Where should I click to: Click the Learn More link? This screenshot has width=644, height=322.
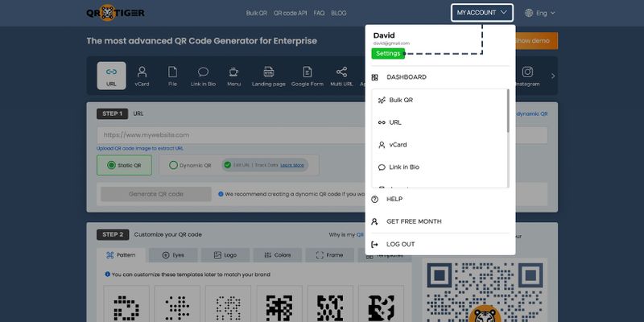pyautogui.click(x=292, y=165)
